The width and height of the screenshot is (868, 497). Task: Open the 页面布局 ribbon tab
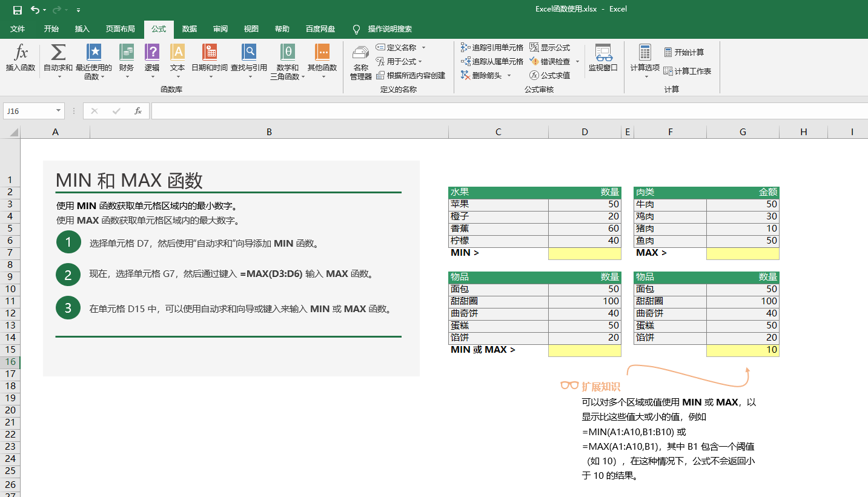121,29
